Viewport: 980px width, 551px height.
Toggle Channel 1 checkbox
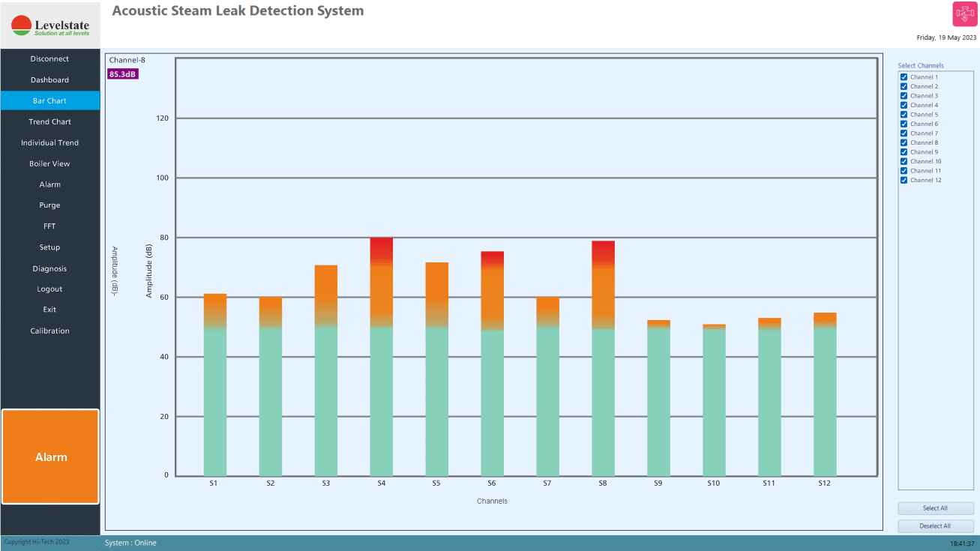[904, 77]
